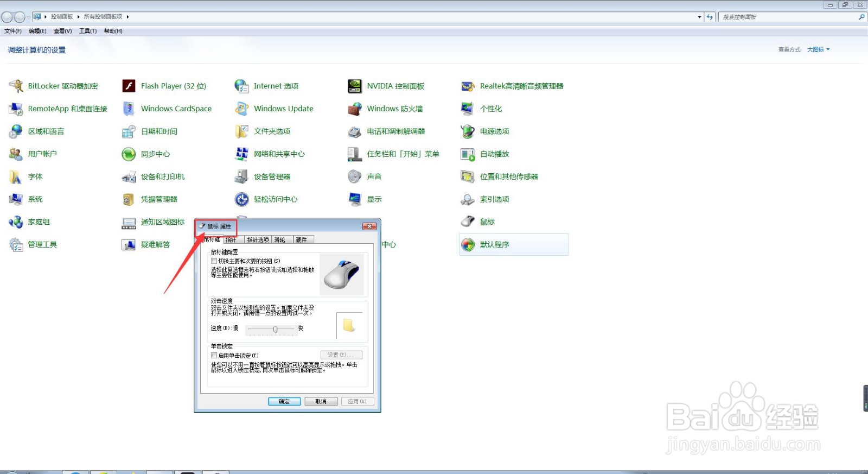The image size is (868, 474).
Task: Open 字体 icon
Action: tap(16, 176)
